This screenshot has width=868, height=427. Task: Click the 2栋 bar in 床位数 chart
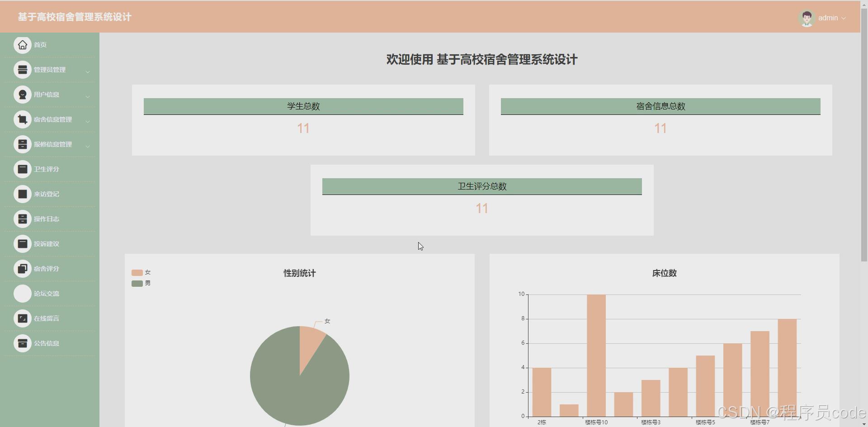pos(542,392)
